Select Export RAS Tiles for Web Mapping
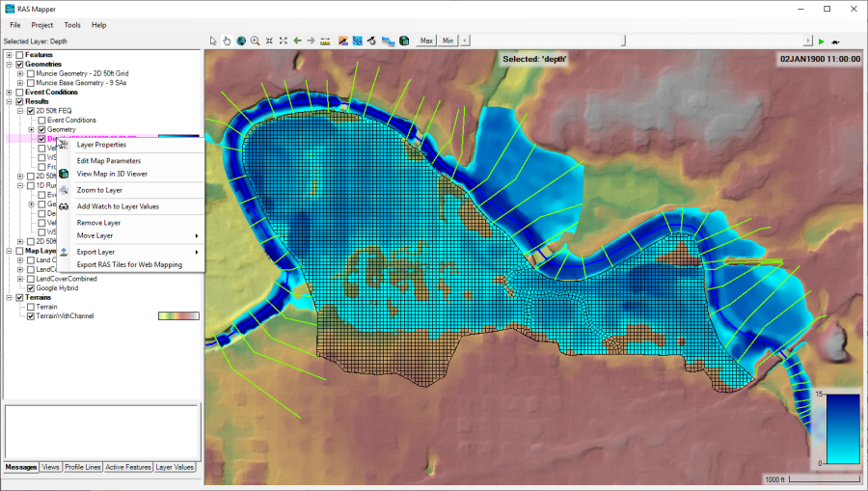Screen dimensions: 868x491 131,264
